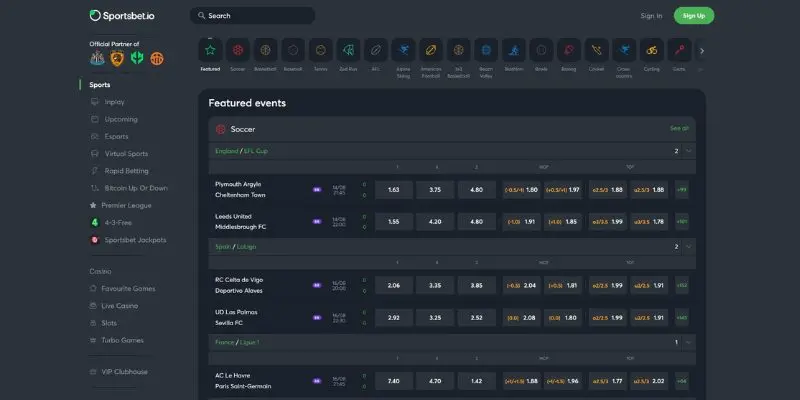Collapse the Spain LaLiga section
The width and height of the screenshot is (800, 400).
click(x=689, y=246)
